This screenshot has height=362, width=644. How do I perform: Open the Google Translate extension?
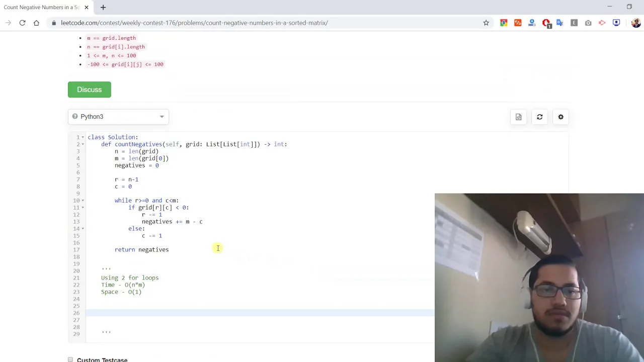(560, 23)
